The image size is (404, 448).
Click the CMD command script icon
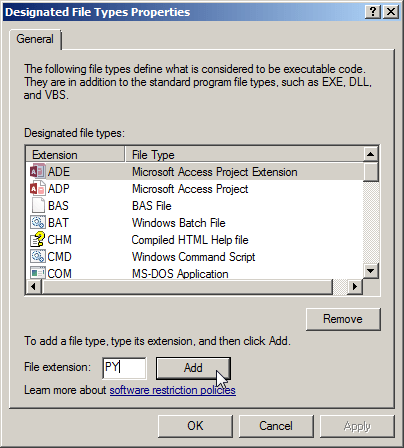click(38, 257)
